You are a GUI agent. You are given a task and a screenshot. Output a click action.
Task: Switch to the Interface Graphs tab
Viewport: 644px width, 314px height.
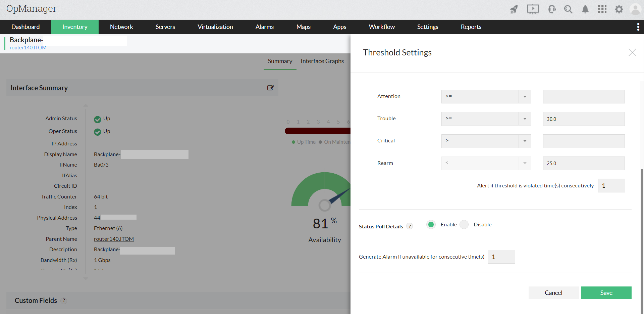point(322,61)
